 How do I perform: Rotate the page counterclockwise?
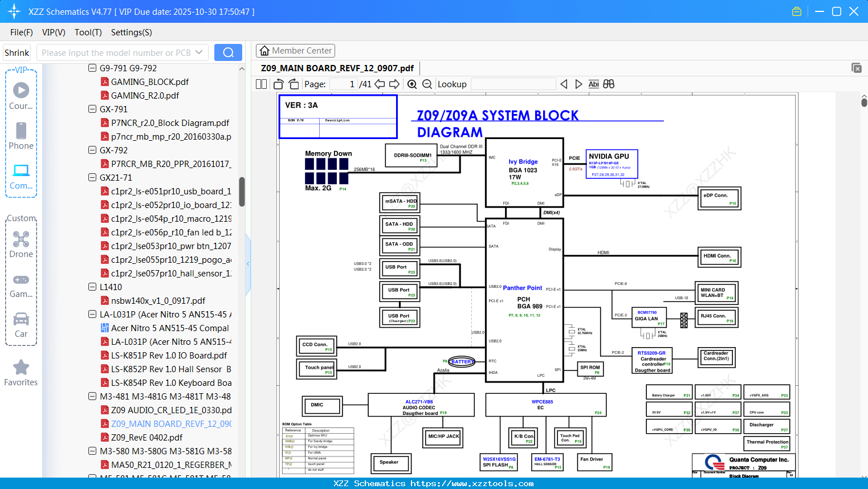pyautogui.click(x=279, y=84)
